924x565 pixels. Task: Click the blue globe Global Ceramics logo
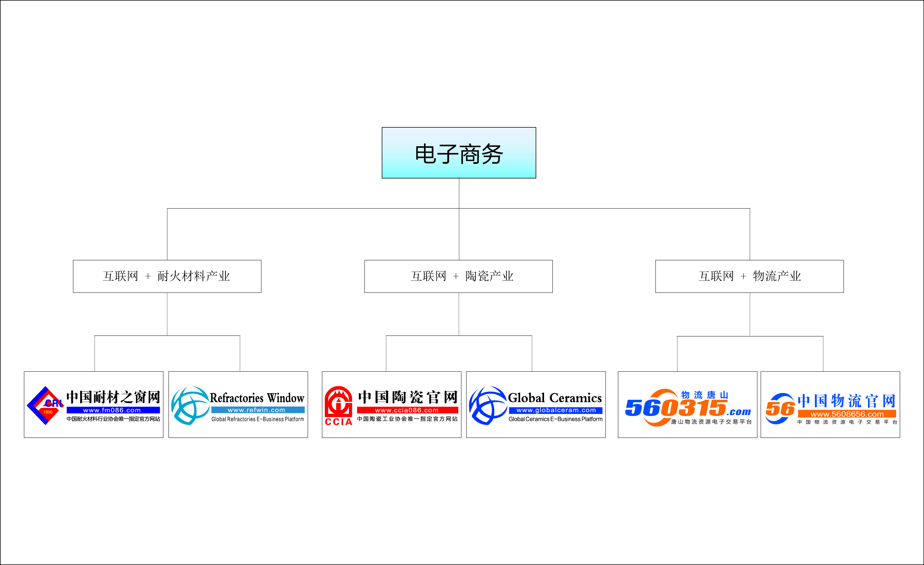point(488,405)
